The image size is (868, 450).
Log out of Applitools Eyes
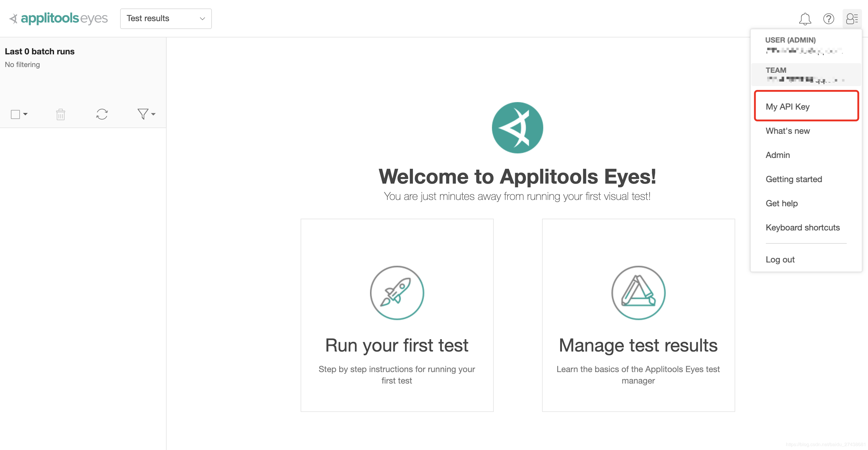click(780, 259)
